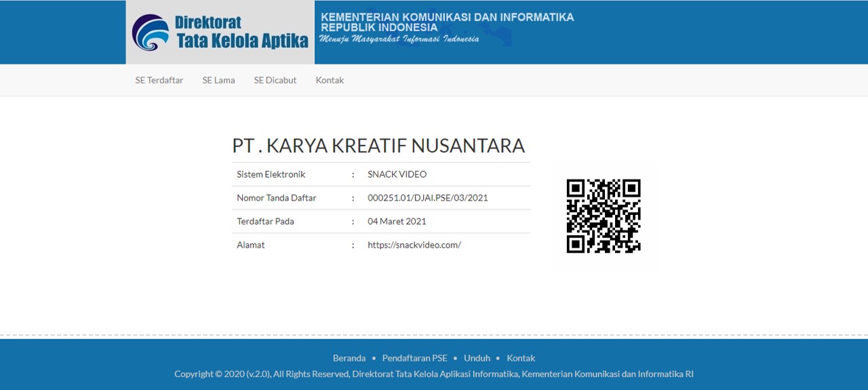This screenshot has width=868, height=390.
Task: Open the SE Dicabut menu
Action: (x=275, y=80)
